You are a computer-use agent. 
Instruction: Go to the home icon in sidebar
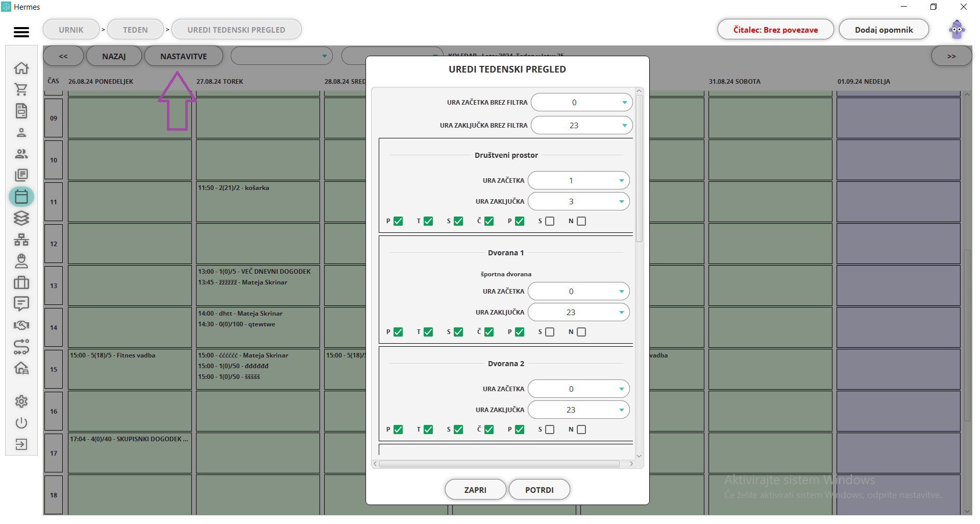[21, 68]
